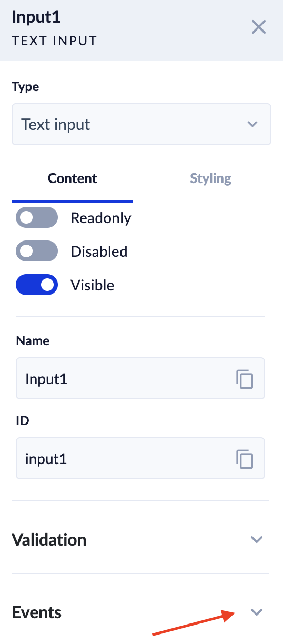Close the Input1 properties panel
The width and height of the screenshot is (283, 644).
tap(258, 27)
